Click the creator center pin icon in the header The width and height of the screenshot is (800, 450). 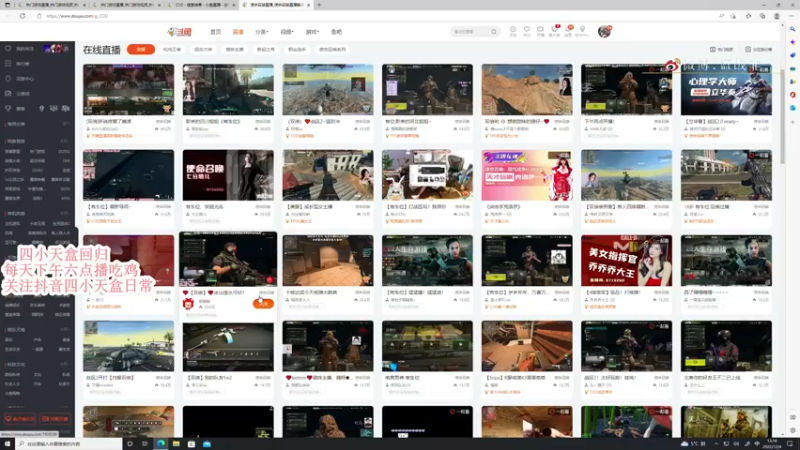tap(582, 31)
